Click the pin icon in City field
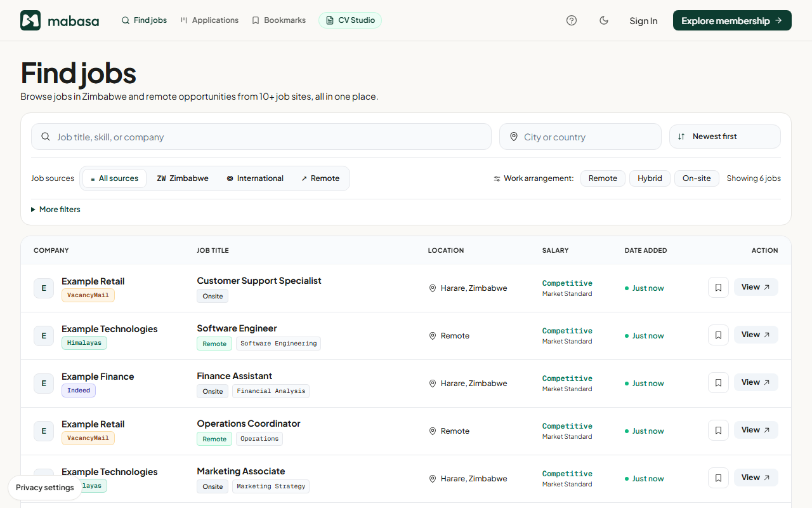The image size is (812, 508). pos(514,137)
